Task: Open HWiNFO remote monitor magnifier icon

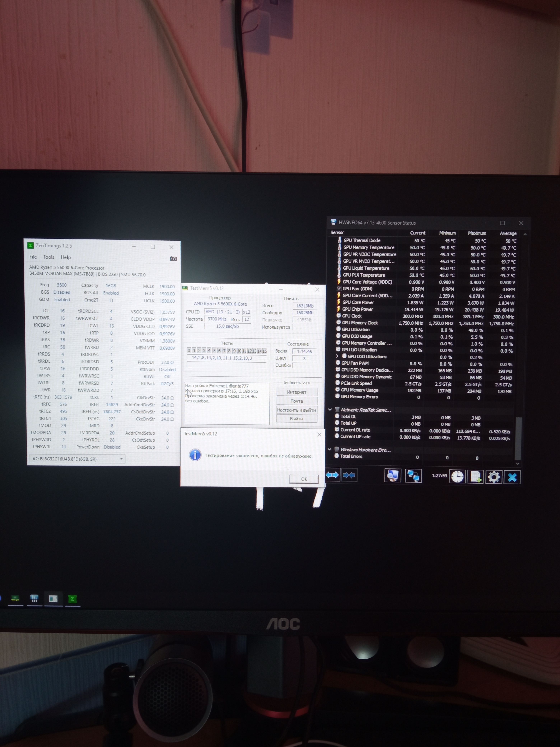Action: point(393,475)
